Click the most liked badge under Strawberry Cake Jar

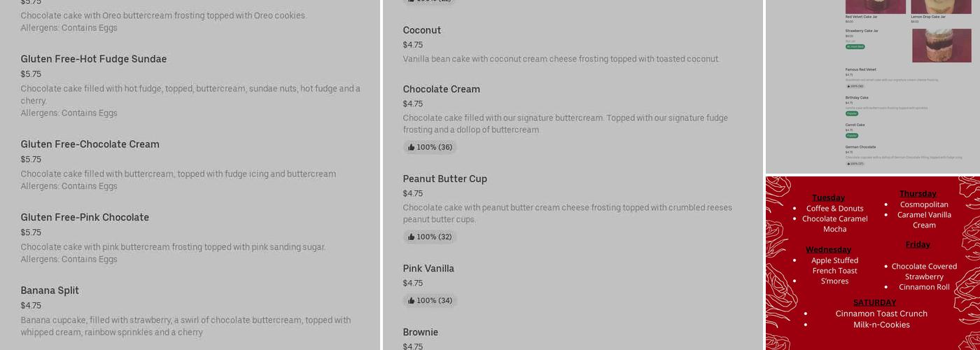(855, 47)
